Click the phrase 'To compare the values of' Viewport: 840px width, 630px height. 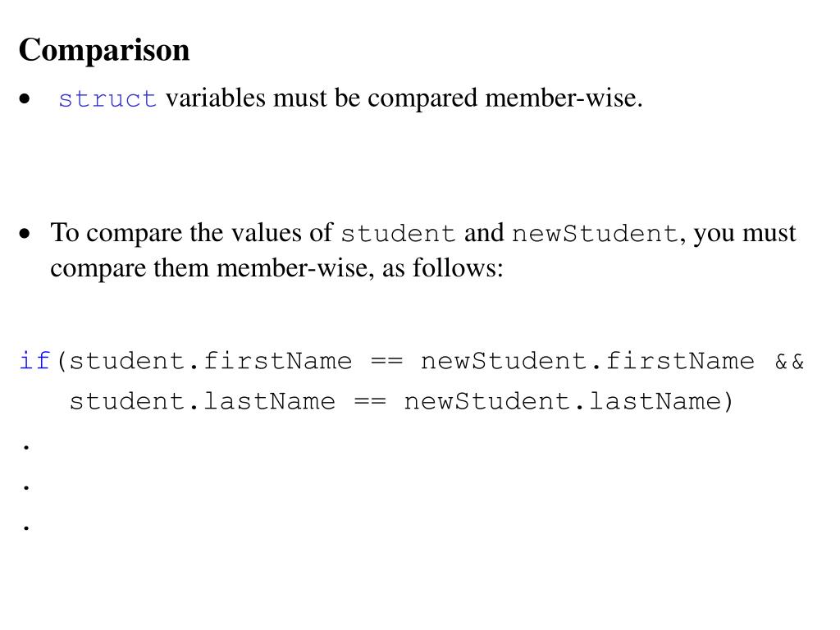(192, 233)
